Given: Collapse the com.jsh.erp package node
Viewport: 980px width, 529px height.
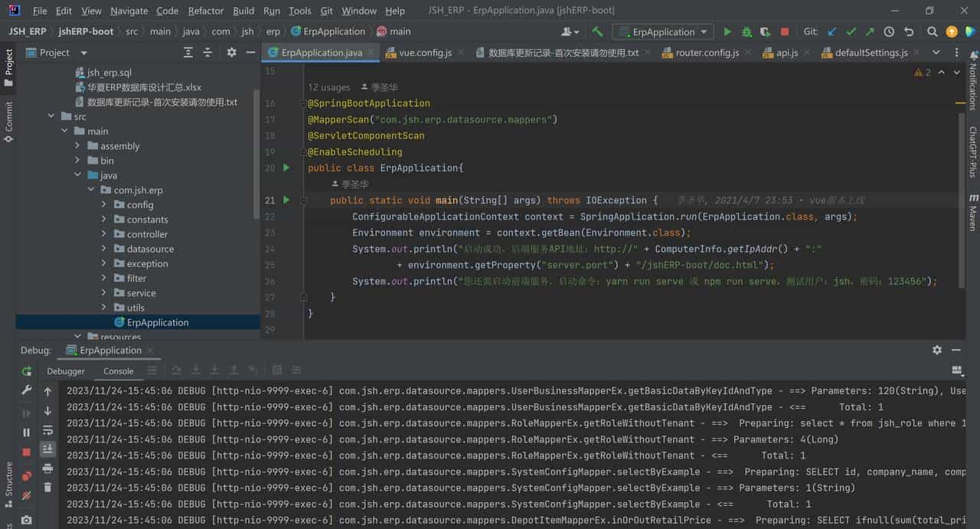Looking at the screenshot, I should click(90, 191).
